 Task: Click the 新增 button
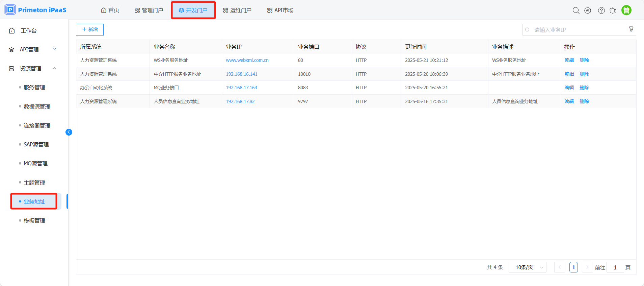point(90,30)
